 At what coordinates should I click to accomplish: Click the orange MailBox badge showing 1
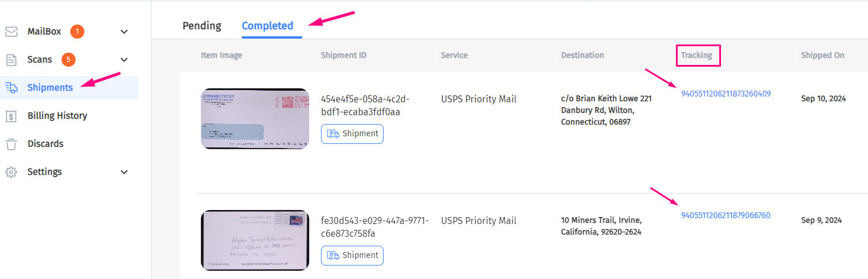pos(77,32)
